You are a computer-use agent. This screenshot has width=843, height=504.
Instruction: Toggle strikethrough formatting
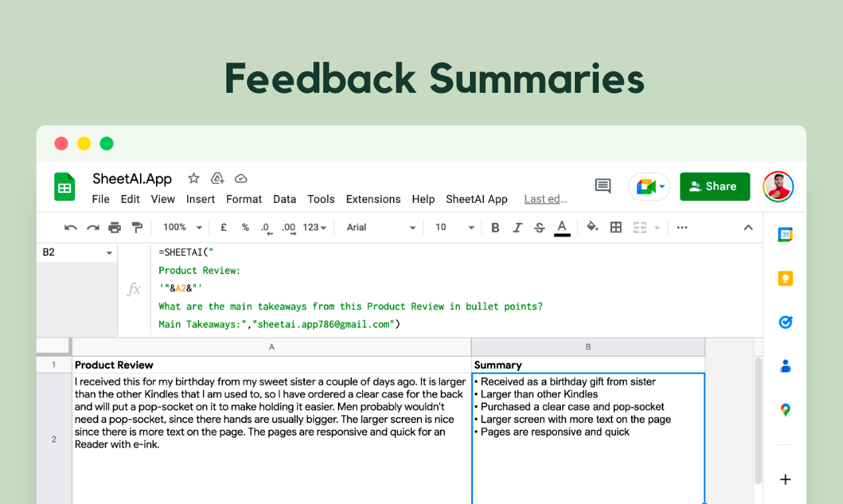pos(540,227)
